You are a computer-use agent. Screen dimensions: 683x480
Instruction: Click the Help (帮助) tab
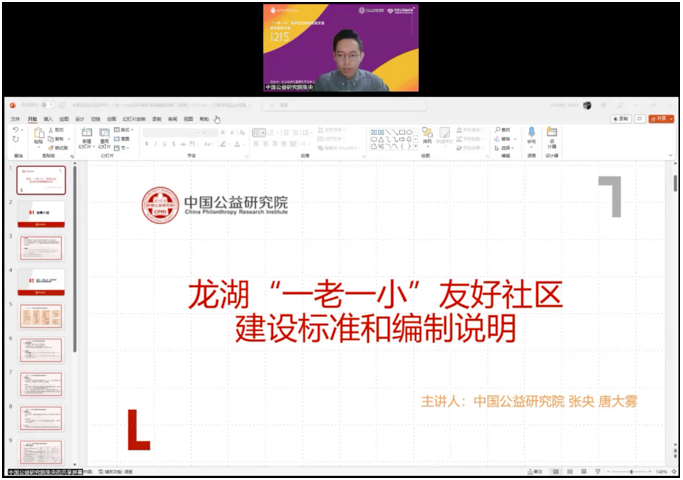point(204,119)
